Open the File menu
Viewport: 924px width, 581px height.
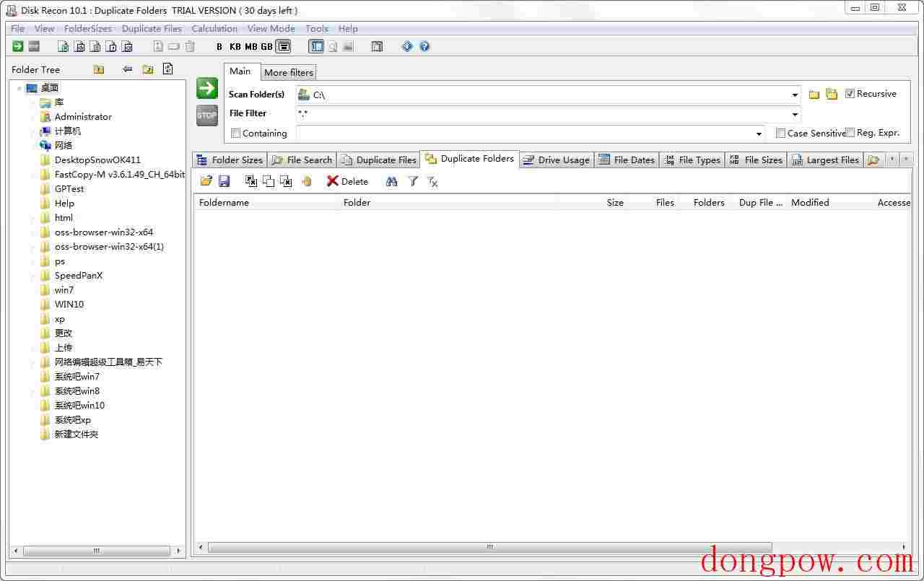tap(18, 29)
